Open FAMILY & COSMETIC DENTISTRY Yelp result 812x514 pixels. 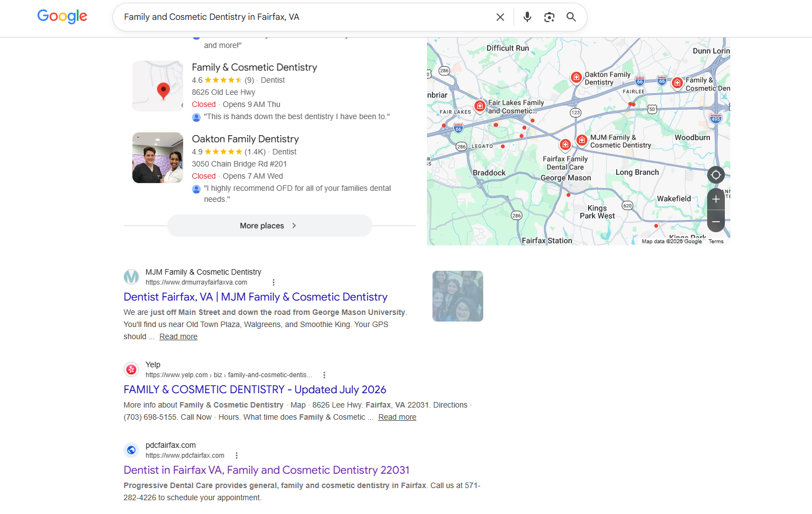tap(255, 389)
